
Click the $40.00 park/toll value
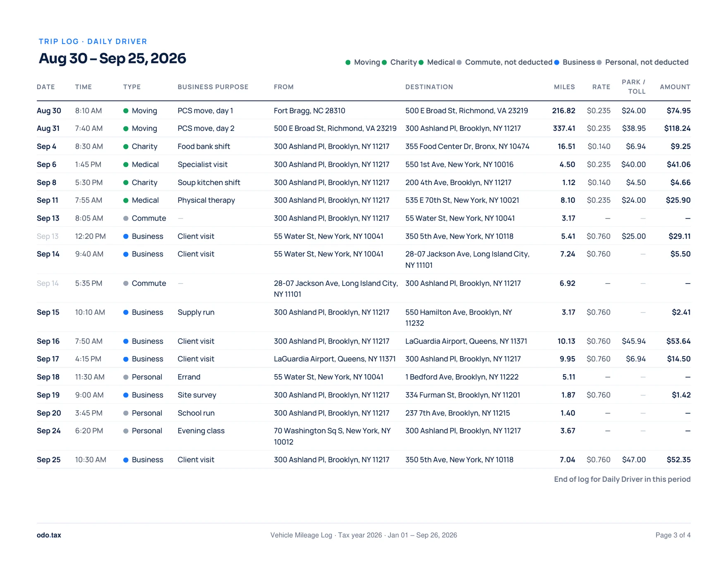[633, 164]
